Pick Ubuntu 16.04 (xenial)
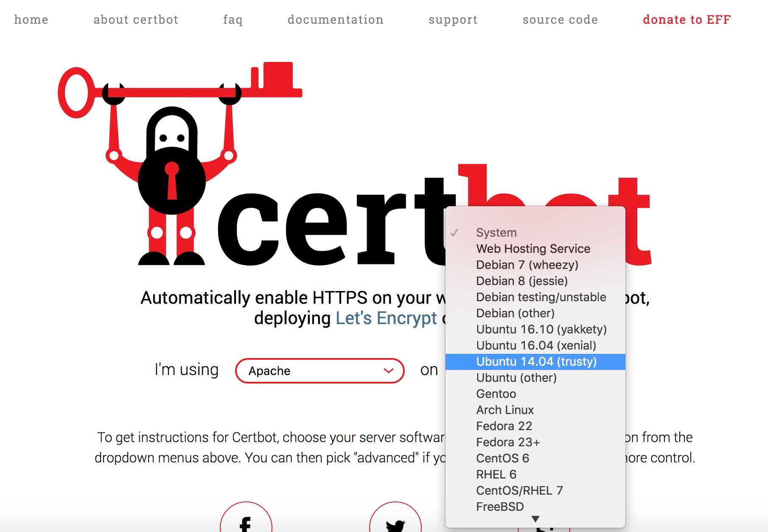The width and height of the screenshot is (768, 532). (535, 345)
